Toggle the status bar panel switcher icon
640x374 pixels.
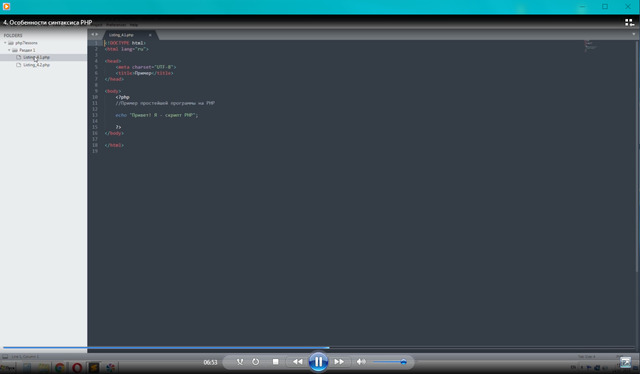[x=5, y=356]
